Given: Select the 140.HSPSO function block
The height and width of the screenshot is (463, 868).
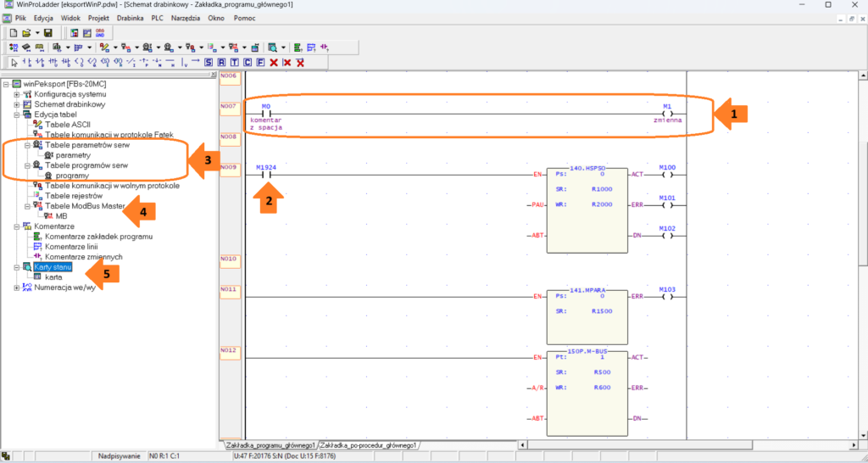Looking at the screenshot, I should tap(587, 210).
